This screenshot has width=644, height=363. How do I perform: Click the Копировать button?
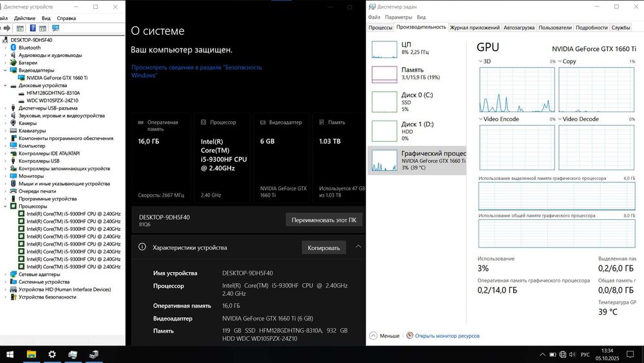point(324,248)
